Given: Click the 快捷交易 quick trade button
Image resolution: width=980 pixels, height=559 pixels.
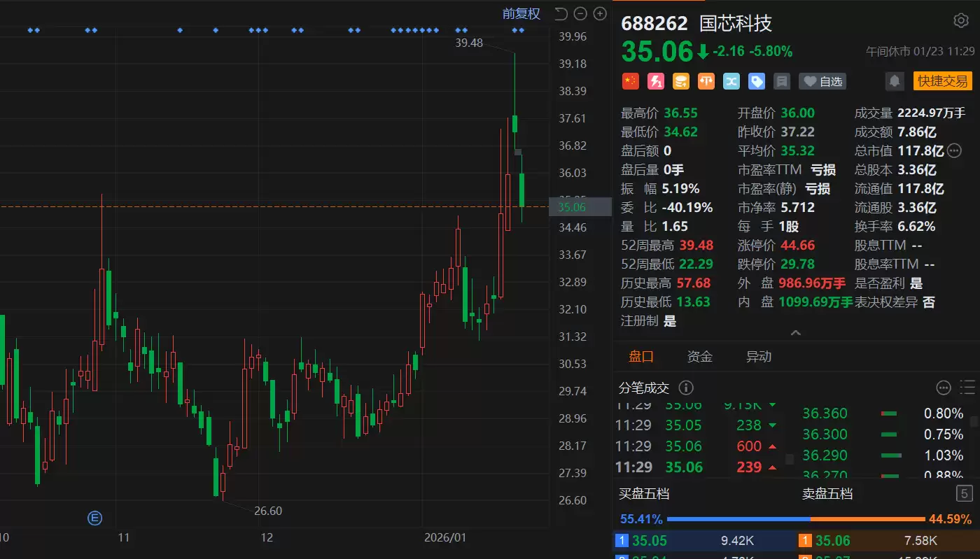Looking at the screenshot, I should coord(943,81).
